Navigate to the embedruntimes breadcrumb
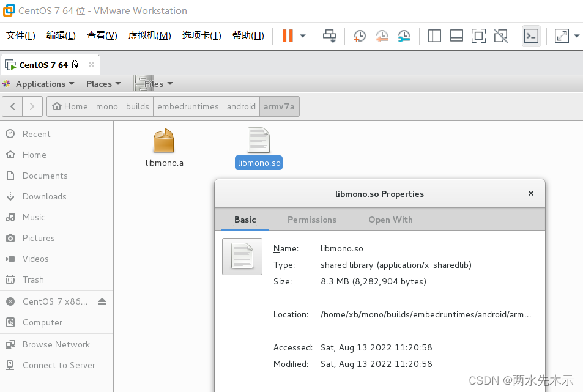 (187, 106)
